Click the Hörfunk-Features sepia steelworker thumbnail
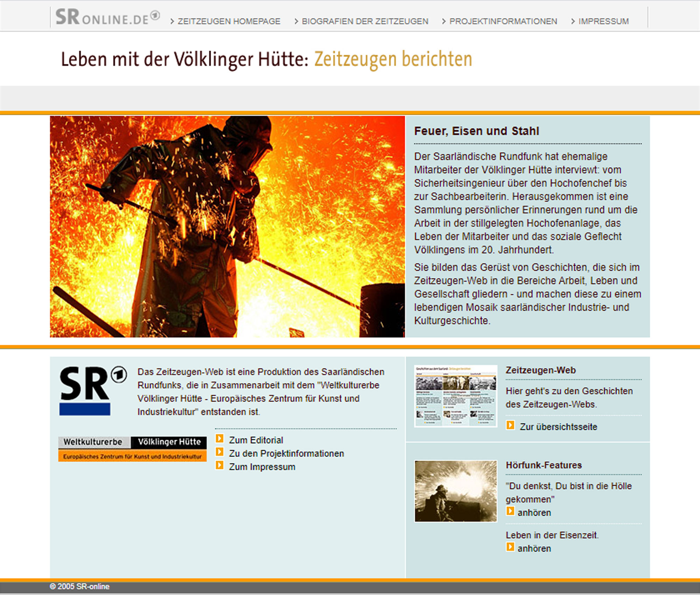Viewport: 700px width, 595px height. coord(456,491)
